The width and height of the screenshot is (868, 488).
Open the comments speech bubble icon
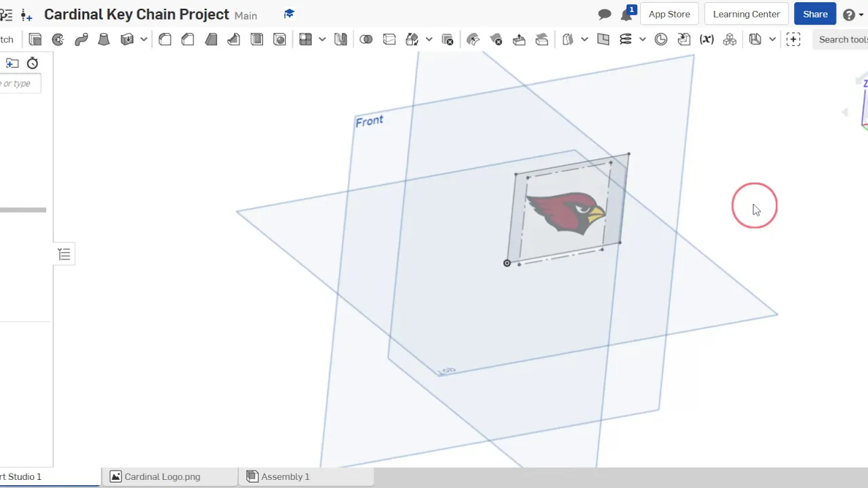(x=605, y=14)
